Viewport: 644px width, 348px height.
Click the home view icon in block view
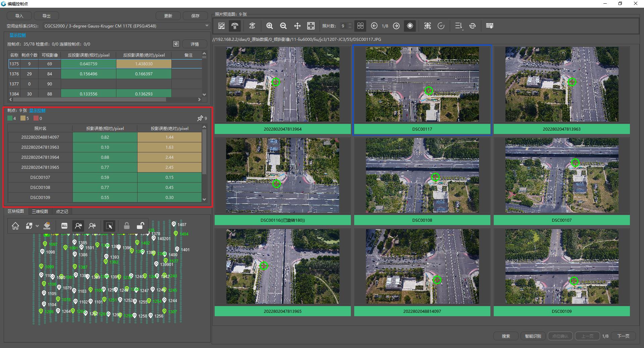click(15, 226)
